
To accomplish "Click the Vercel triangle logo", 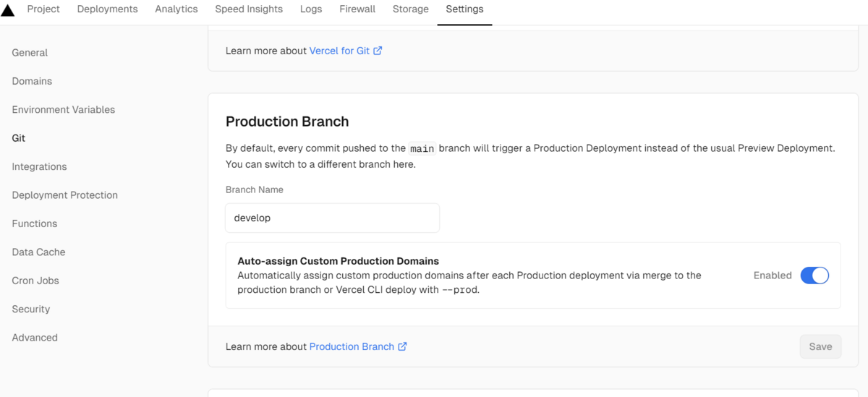I will [x=7, y=10].
